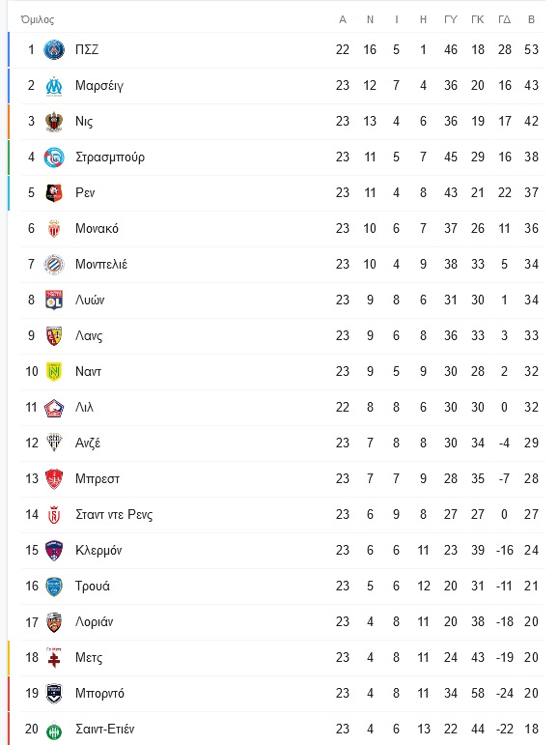Click the Μπορντό club crest

[x=54, y=694]
